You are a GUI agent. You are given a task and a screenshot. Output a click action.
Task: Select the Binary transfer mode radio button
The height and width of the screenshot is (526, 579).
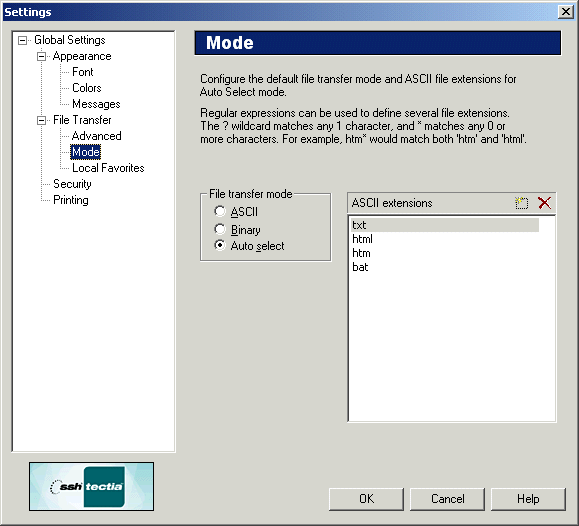pyautogui.click(x=220, y=229)
